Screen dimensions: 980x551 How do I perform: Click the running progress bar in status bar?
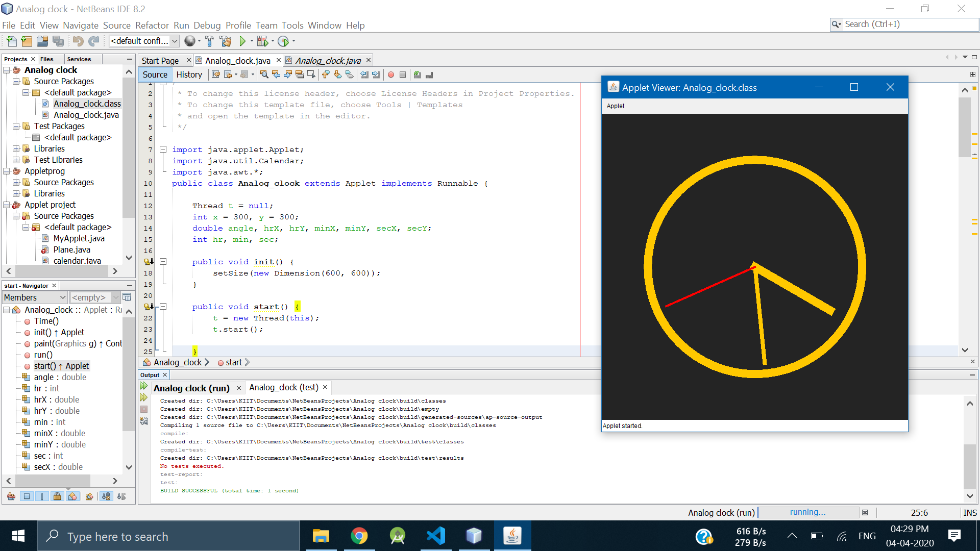[808, 512]
